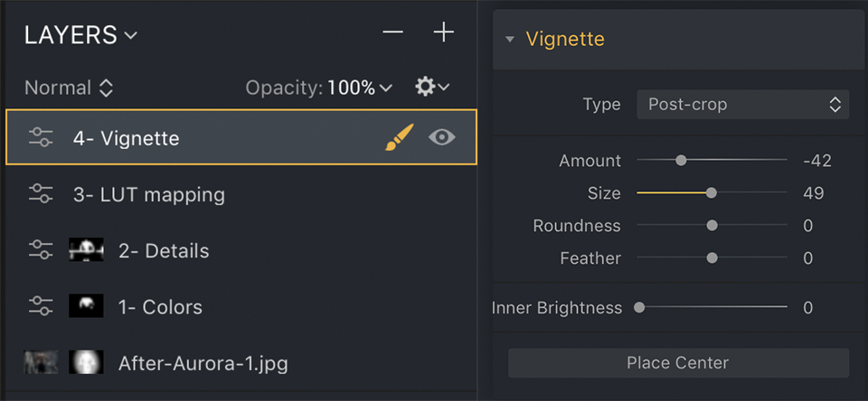Click the Amount slider handle
Image resolution: width=868 pixels, height=401 pixels.
681,161
